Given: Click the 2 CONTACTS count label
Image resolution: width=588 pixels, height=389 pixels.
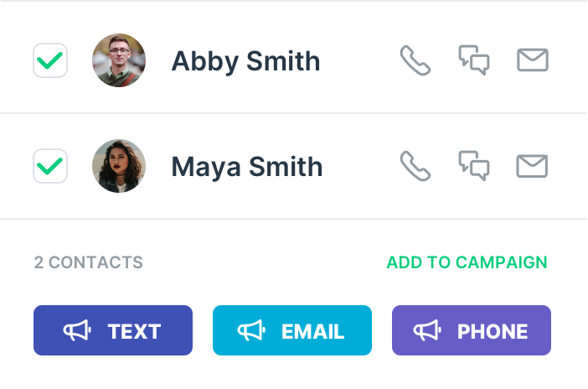Looking at the screenshot, I should pos(89,262).
